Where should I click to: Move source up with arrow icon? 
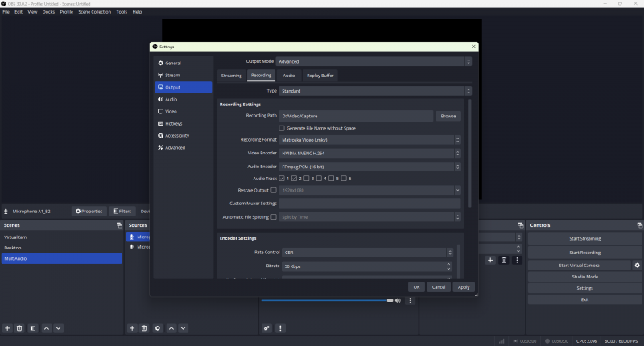tap(171, 328)
